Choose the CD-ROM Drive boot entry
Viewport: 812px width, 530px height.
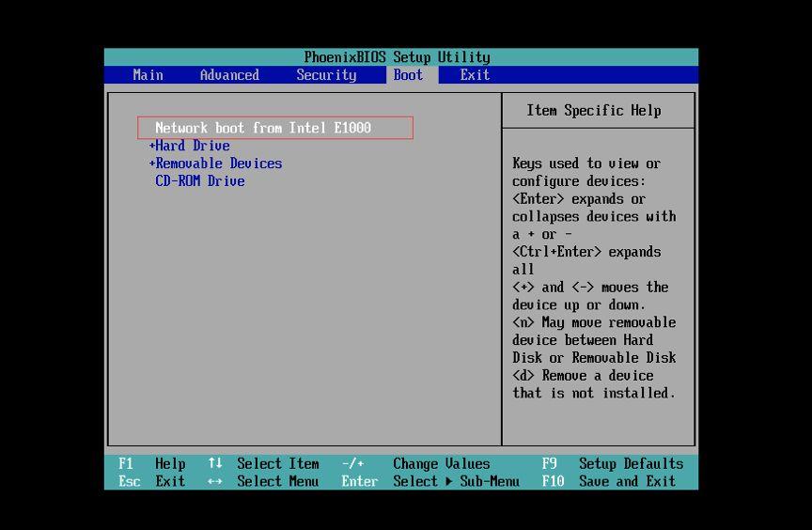click(x=199, y=181)
